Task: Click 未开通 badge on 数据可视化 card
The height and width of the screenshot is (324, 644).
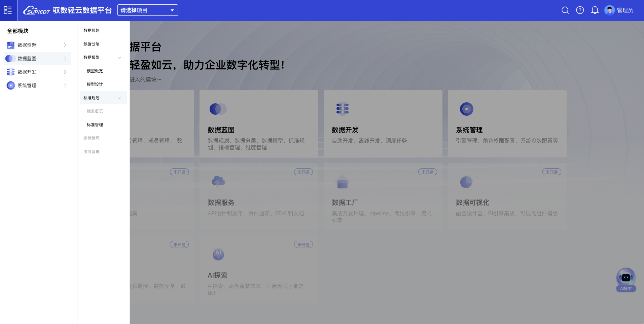Action: point(552,172)
